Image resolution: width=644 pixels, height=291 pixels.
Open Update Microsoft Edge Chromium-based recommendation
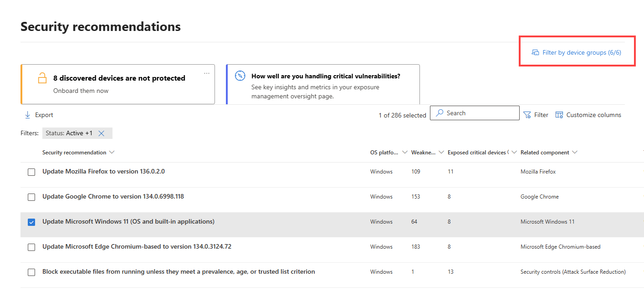click(137, 247)
